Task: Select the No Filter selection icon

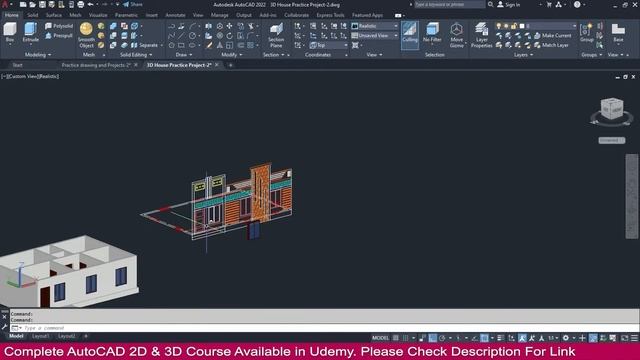Action: click(432, 33)
